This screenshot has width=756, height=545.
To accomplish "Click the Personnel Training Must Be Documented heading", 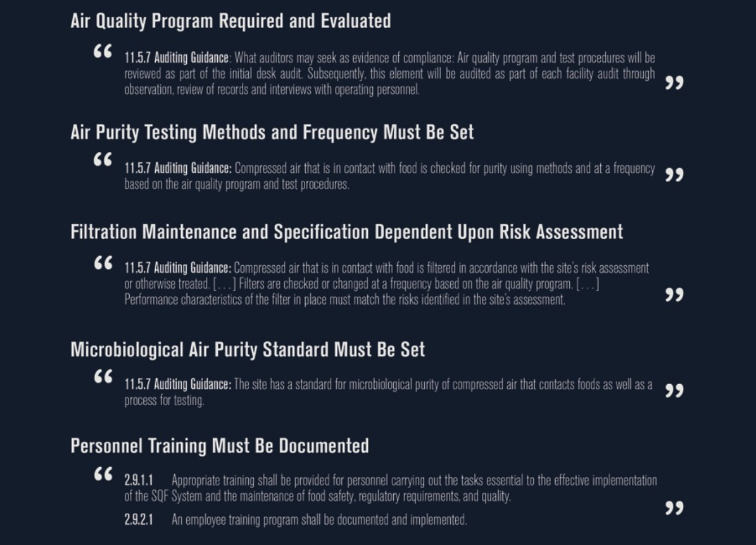I will 219,446.
